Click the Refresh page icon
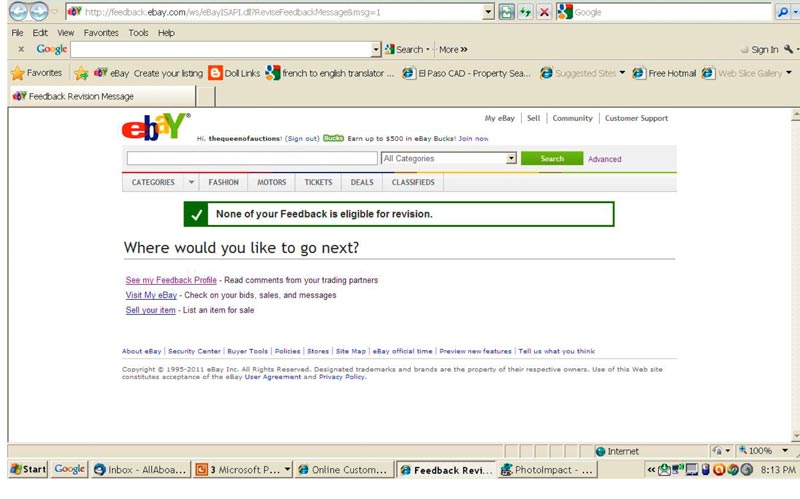This screenshot has width=800, height=499. point(525,12)
